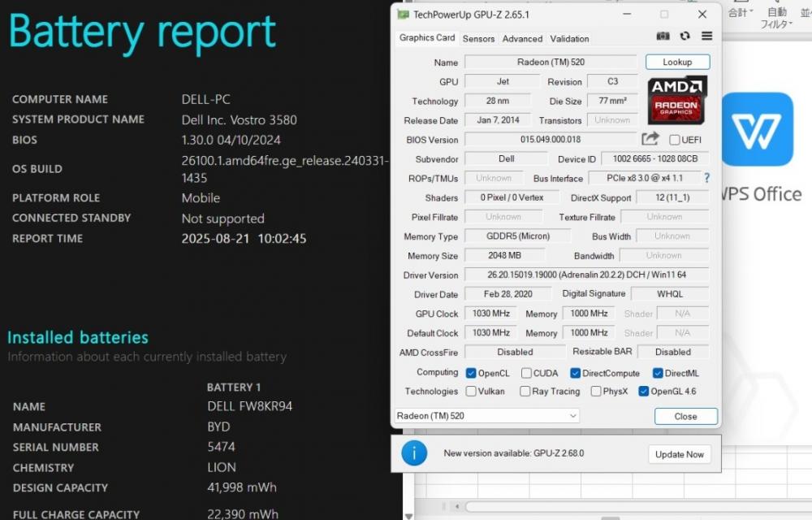The image size is (812, 520).
Task: Click the GPU-Z screenshot camera icon
Action: pos(663,36)
